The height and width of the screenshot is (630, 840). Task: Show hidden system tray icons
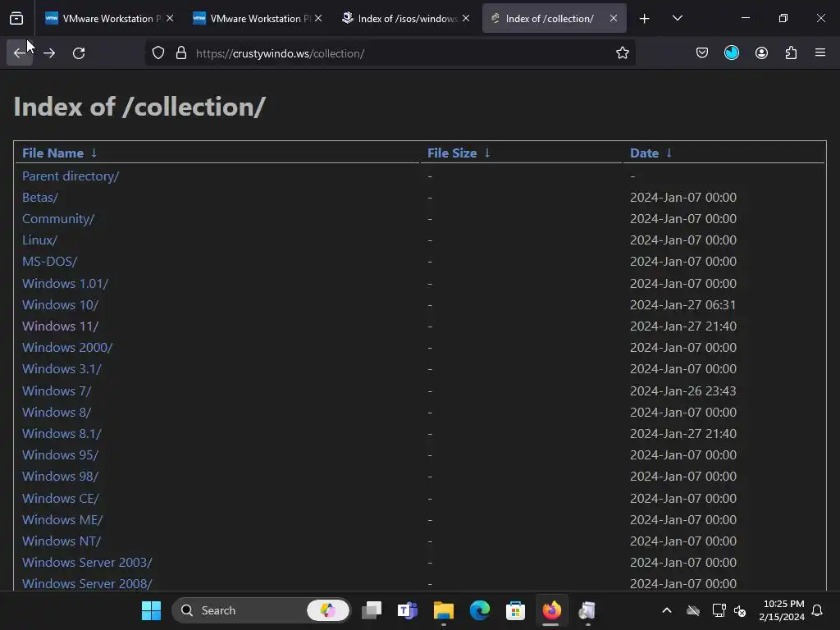pyautogui.click(x=666, y=610)
